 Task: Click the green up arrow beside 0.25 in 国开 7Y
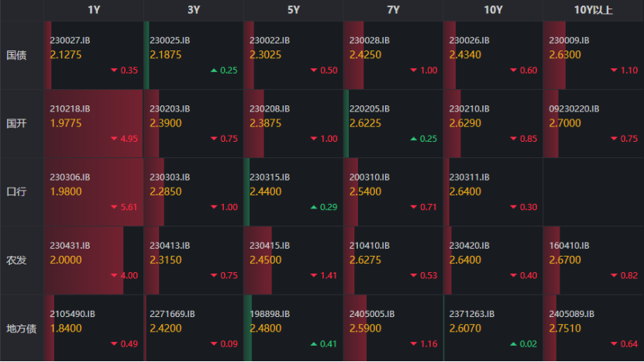pyautogui.click(x=414, y=139)
